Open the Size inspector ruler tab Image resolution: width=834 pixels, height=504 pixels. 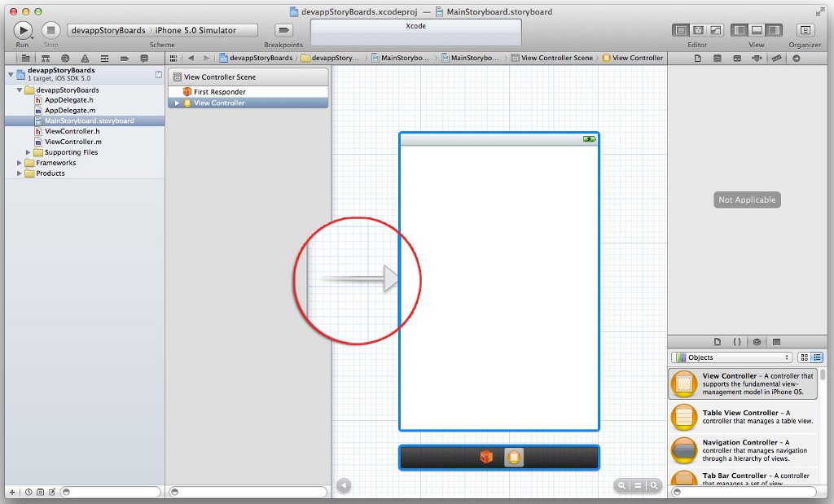776,59
